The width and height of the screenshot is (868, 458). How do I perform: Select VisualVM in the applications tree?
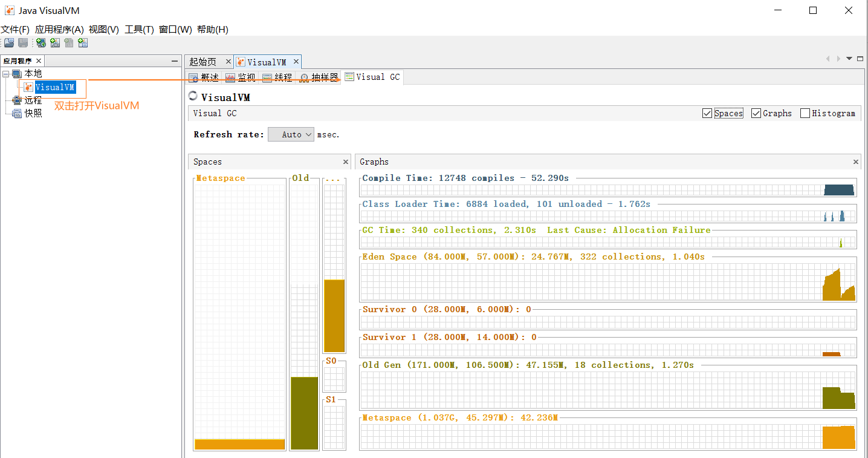tap(55, 87)
